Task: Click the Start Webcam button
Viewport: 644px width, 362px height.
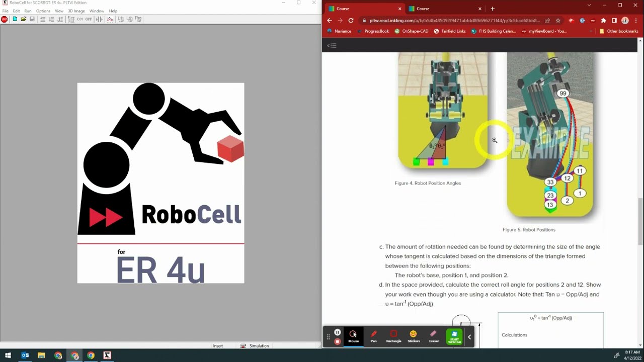Action: tap(454, 336)
